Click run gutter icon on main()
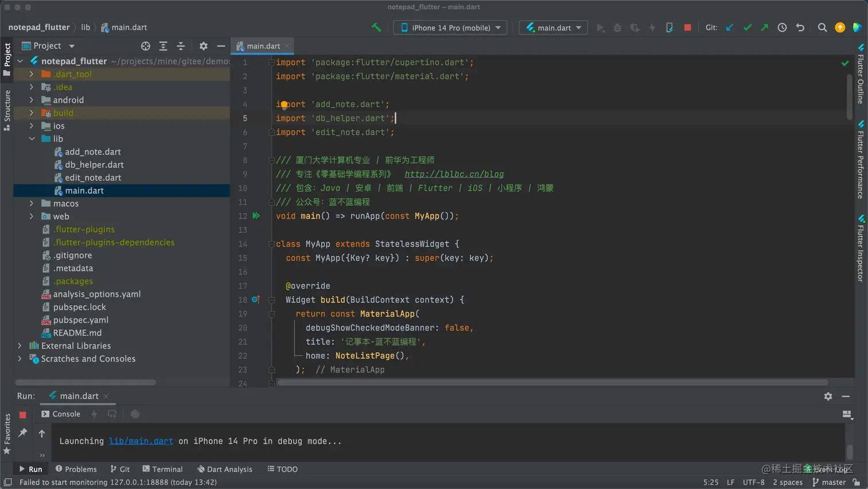 coord(256,216)
